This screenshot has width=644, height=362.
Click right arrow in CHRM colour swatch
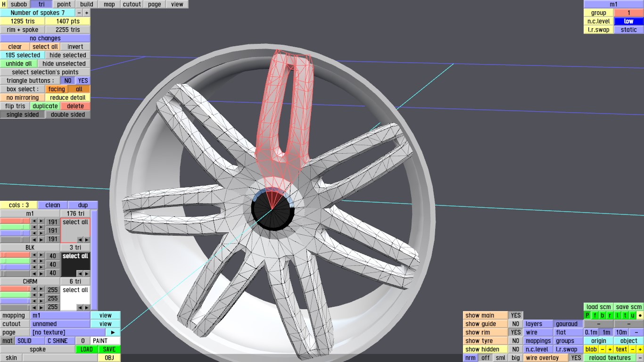tap(86, 307)
